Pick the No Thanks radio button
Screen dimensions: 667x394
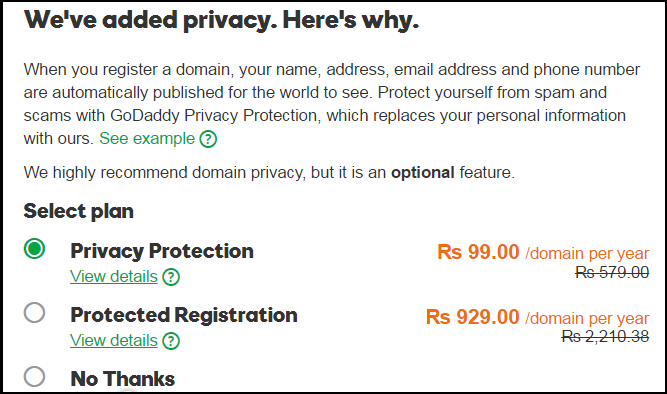click(34, 377)
